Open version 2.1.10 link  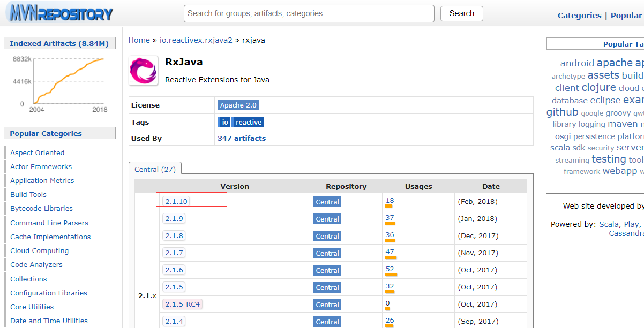pos(176,201)
